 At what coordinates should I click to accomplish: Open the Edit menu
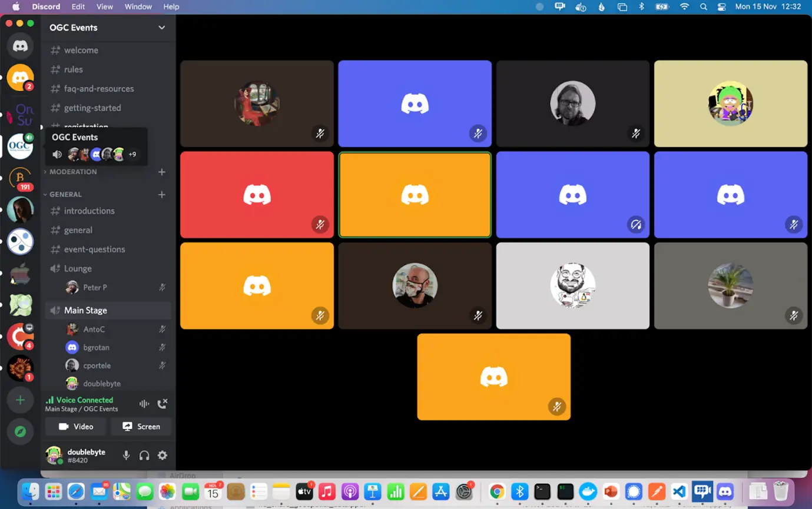[x=78, y=7]
